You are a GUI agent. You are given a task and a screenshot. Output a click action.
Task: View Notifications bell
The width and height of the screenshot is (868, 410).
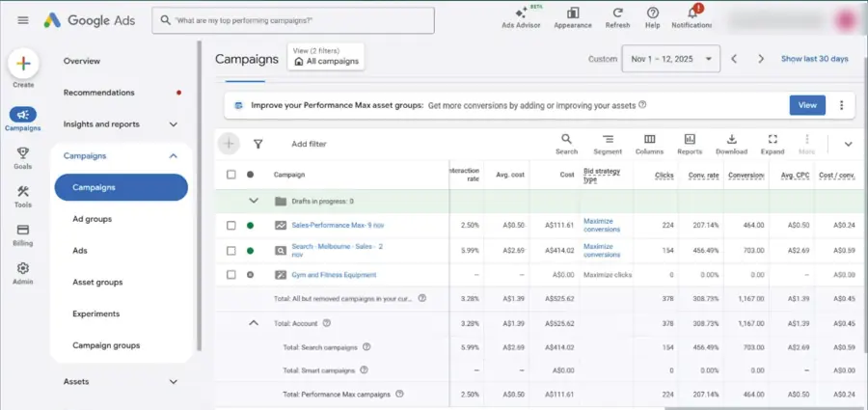coord(692,17)
